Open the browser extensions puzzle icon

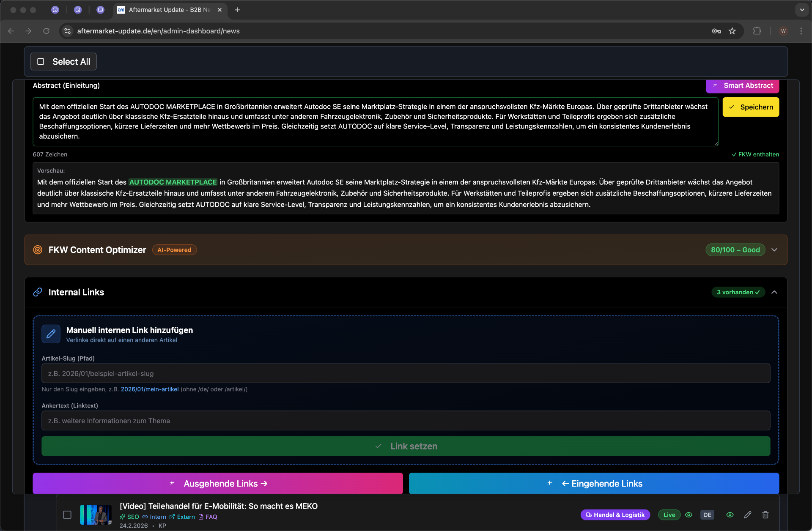[757, 31]
